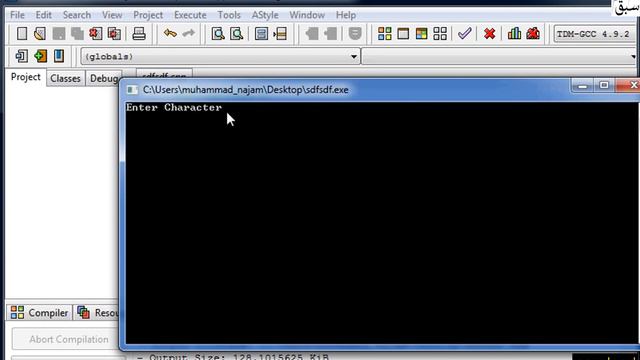Click the Open file toolbar icon
The height and width of the screenshot is (360, 640).
click(x=40, y=33)
